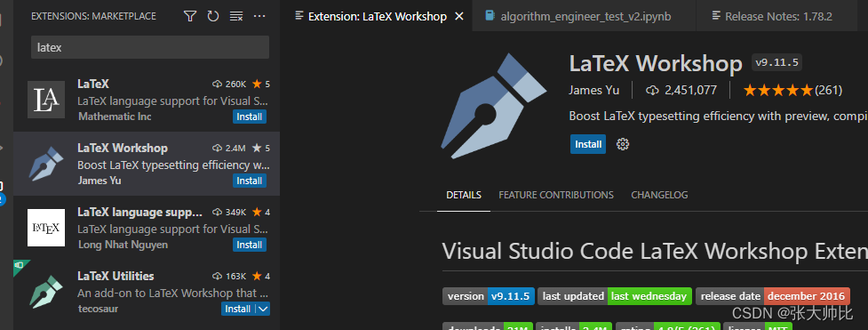Screen dimensions: 868x330
Task: Open the FEATURE CONTRIBUTIONS tab
Action: (556, 195)
